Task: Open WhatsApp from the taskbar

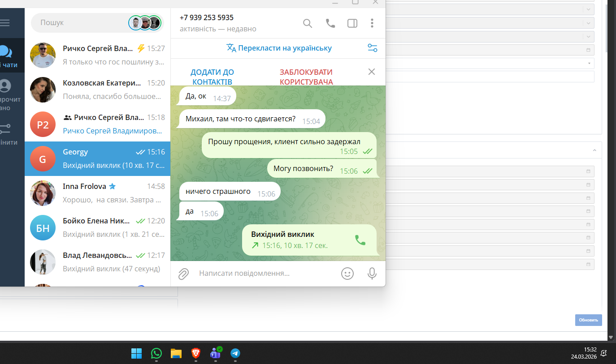Action: [x=156, y=354]
